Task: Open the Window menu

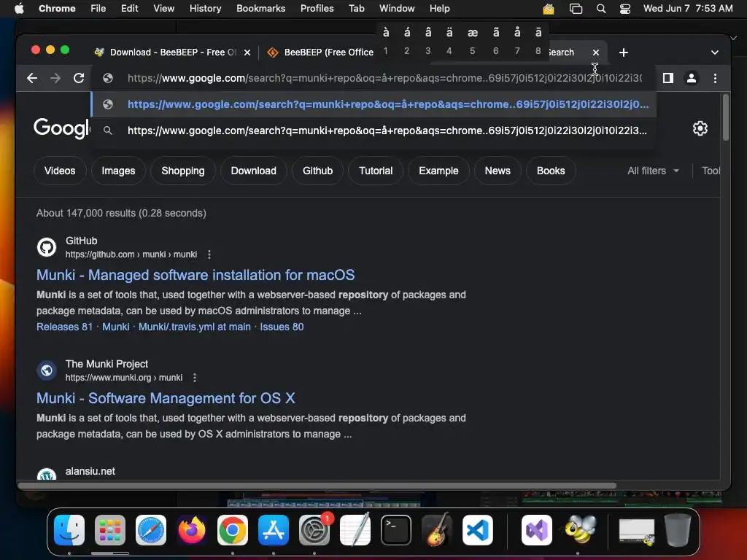Action: coord(397,8)
